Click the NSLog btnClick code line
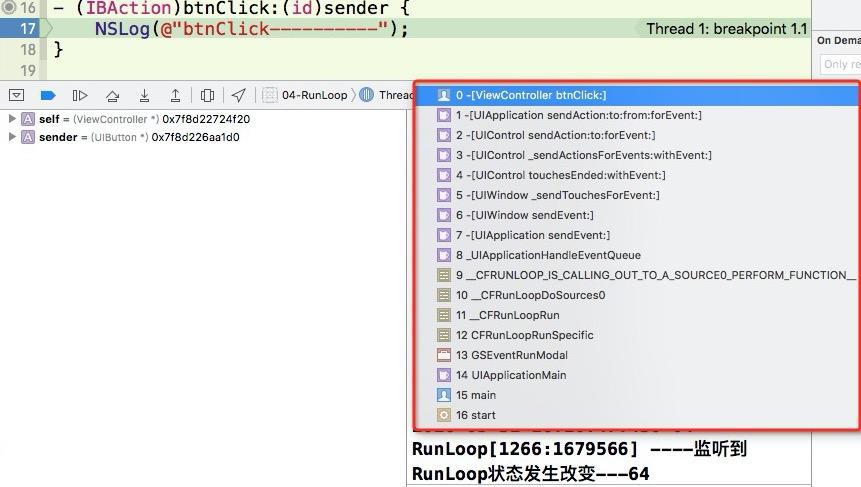861x487 pixels. (251, 29)
